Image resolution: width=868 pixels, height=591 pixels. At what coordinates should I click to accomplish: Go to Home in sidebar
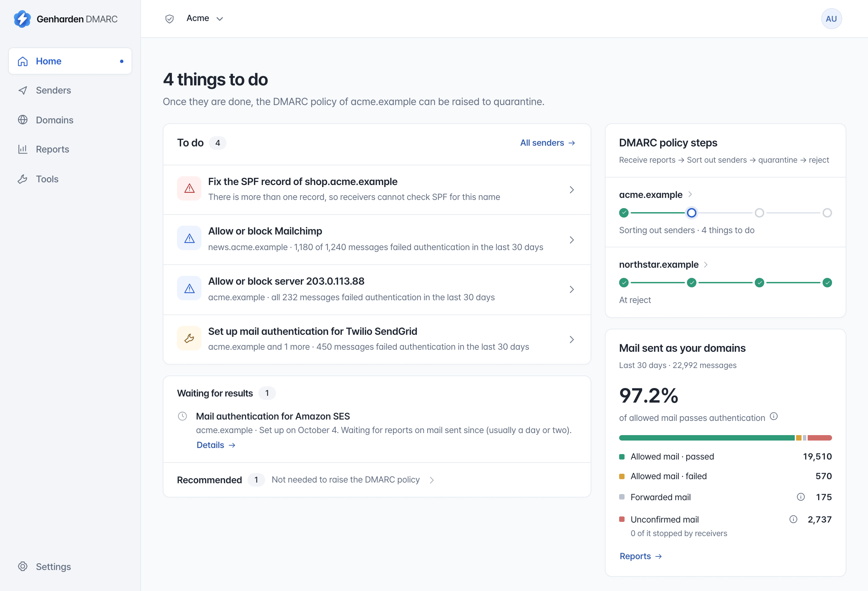(x=70, y=61)
